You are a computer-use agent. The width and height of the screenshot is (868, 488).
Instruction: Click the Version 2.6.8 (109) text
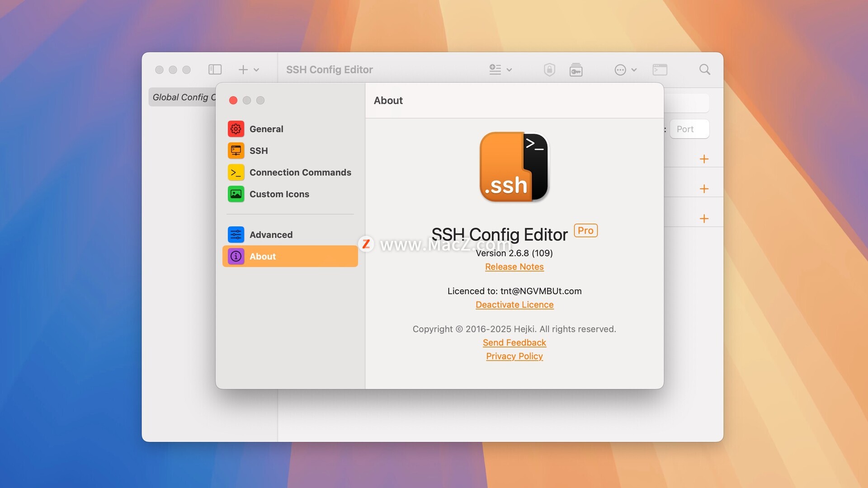tap(514, 253)
